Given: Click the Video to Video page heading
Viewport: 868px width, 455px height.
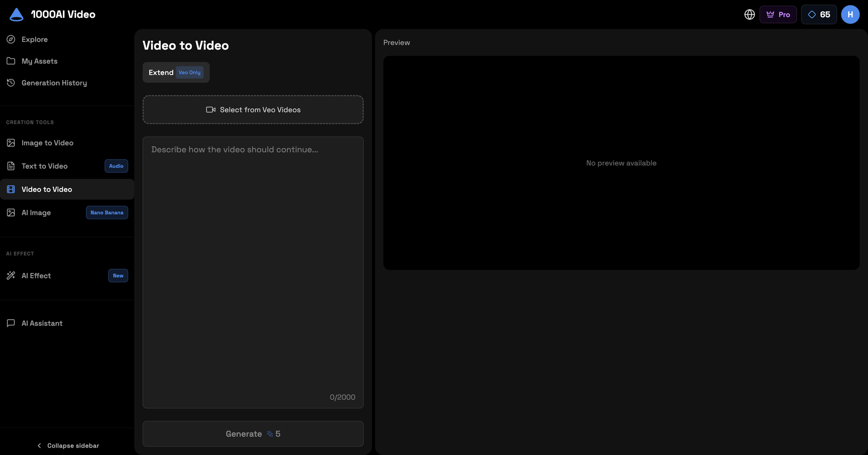Looking at the screenshot, I should [x=186, y=46].
